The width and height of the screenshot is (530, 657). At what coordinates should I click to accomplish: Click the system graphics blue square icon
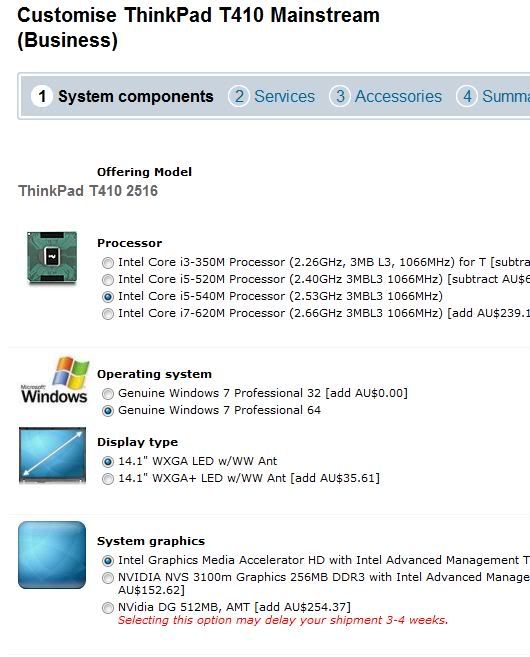point(52,555)
